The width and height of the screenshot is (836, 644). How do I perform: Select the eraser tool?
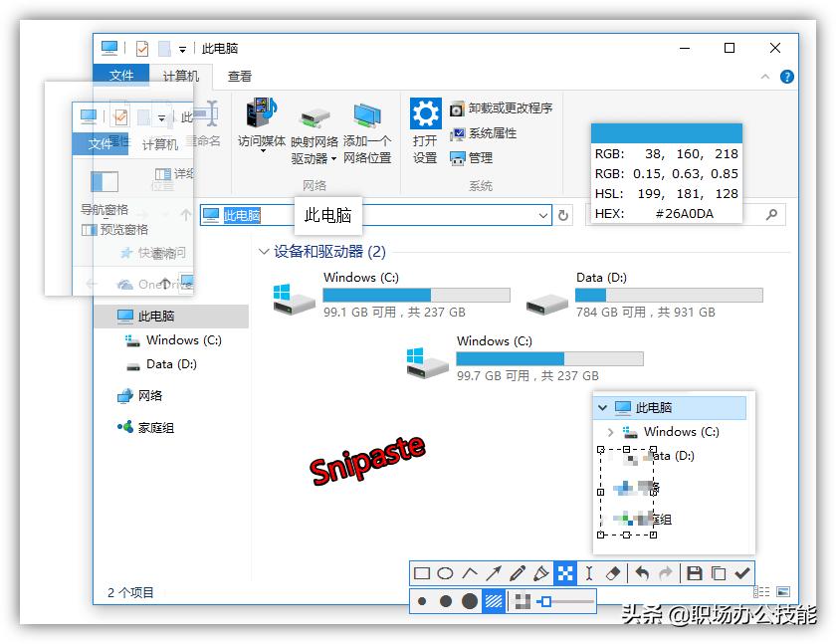[613, 573]
